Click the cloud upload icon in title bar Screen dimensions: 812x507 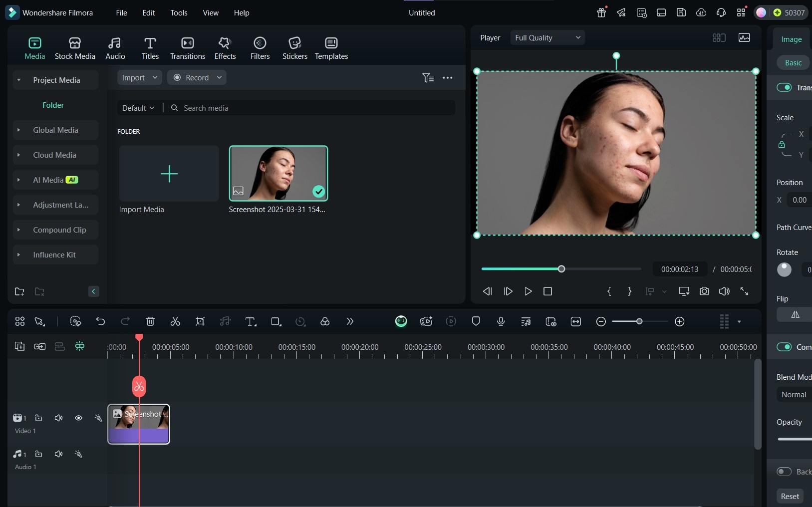tap(701, 13)
